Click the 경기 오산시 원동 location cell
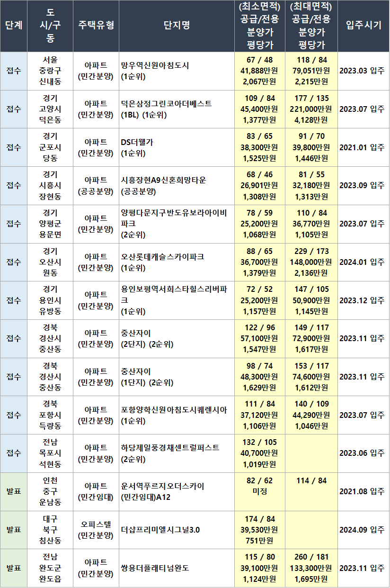390x588 pixels. pyautogui.click(x=50, y=262)
